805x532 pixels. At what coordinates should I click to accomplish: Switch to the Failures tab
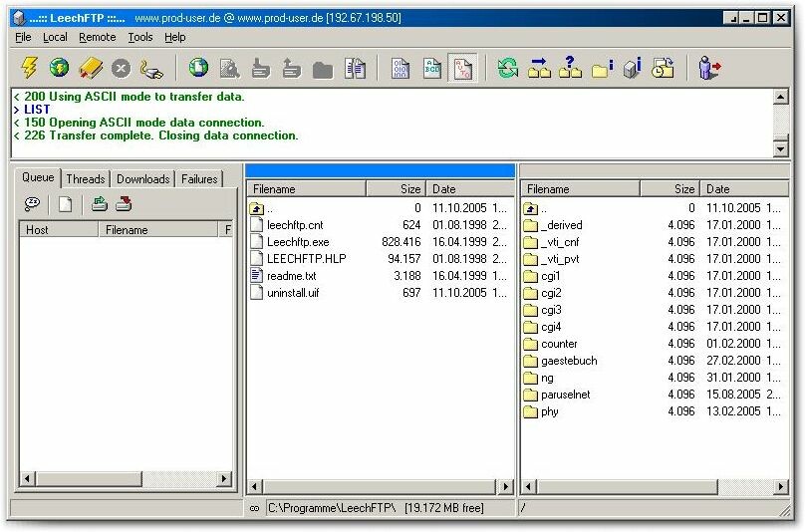pos(199,179)
